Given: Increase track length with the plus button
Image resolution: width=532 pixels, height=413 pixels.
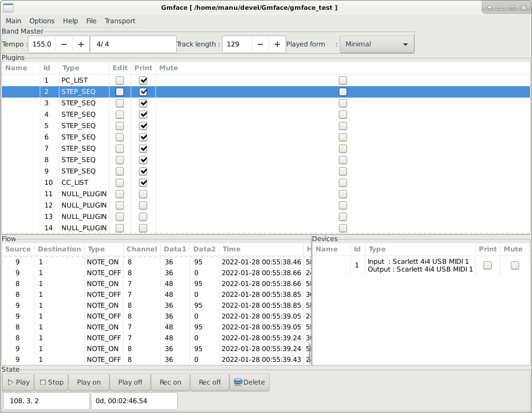Looking at the screenshot, I should [277, 44].
